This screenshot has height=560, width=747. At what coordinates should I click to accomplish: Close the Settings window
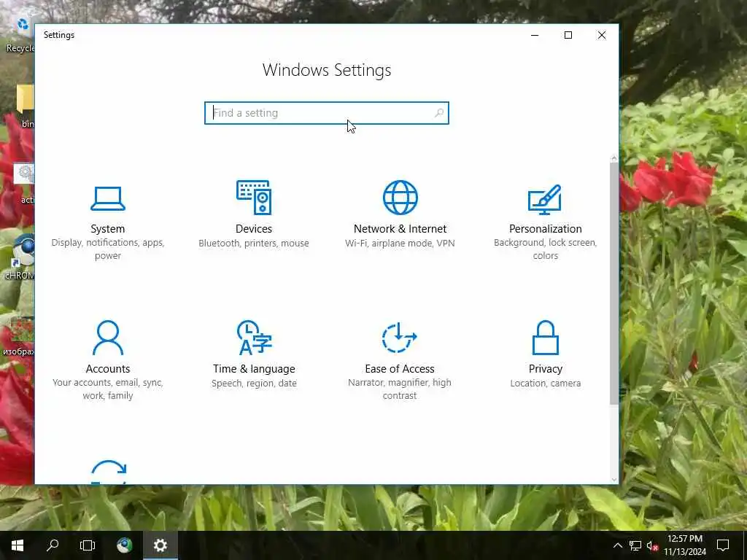(x=602, y=35)
